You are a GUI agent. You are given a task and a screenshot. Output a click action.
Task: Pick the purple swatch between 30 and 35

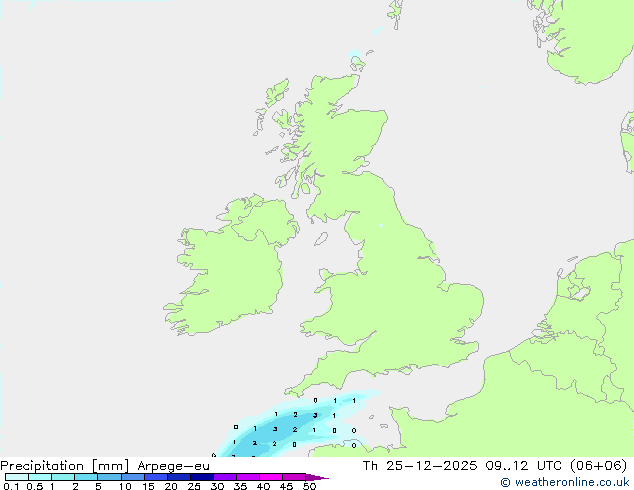(x=225, y=477)
